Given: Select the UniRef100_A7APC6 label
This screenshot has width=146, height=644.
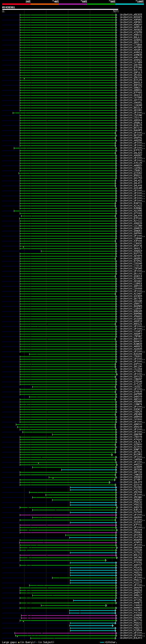Looking at the screenshot, I should click(131, 542).
